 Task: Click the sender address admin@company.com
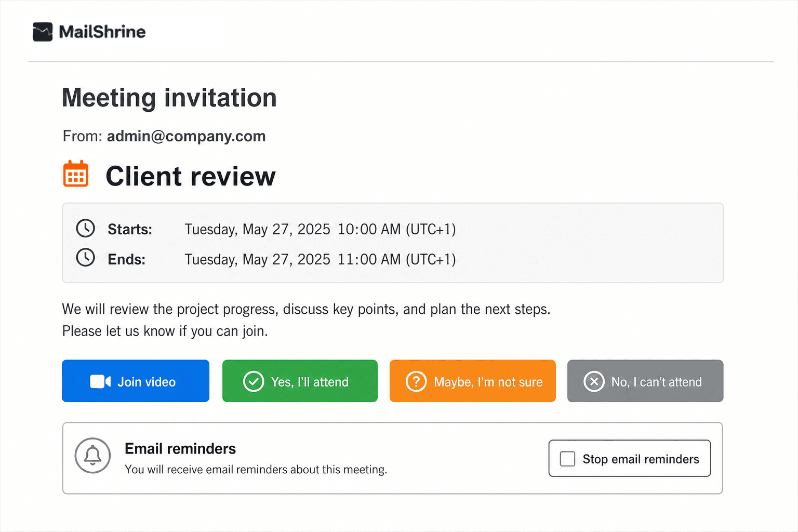186,136
